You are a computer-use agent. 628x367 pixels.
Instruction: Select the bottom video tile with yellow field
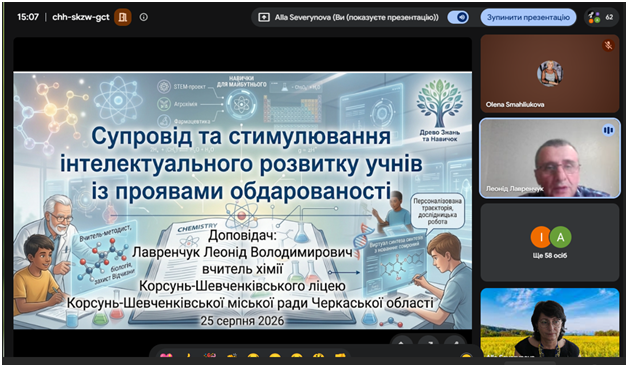(x=550, y=323)
